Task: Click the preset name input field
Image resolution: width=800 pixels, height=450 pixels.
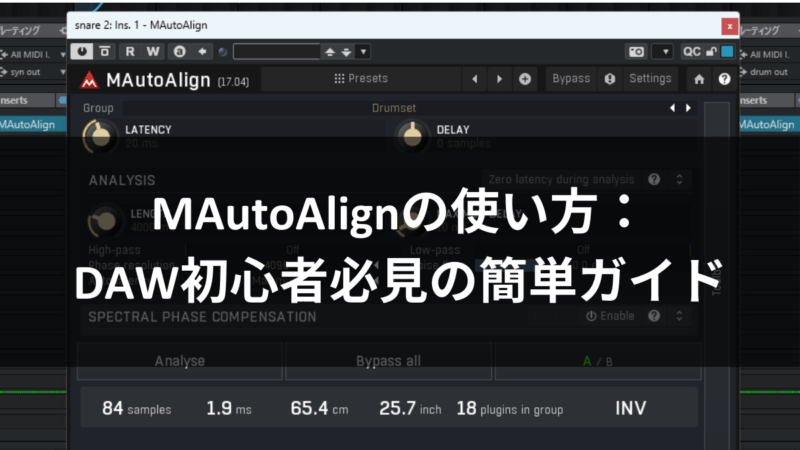Action: pyautogui.click(x=277, y=52)
